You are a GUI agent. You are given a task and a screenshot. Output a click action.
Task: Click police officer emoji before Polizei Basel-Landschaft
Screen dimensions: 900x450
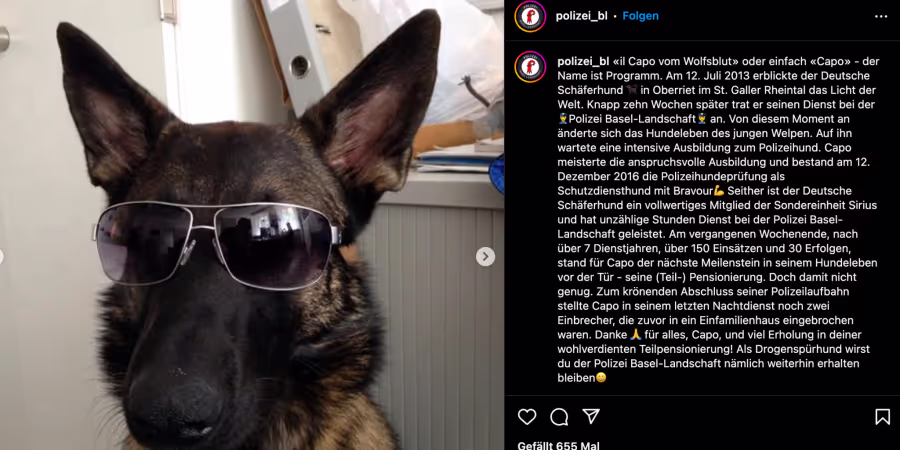tap(563, 119)
